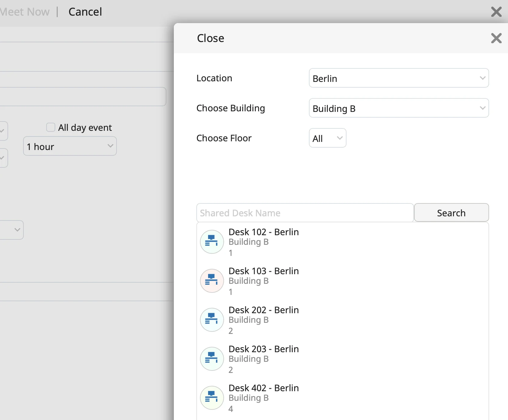
Task: Click the Close text in panel header
Action: coord(210,38)
